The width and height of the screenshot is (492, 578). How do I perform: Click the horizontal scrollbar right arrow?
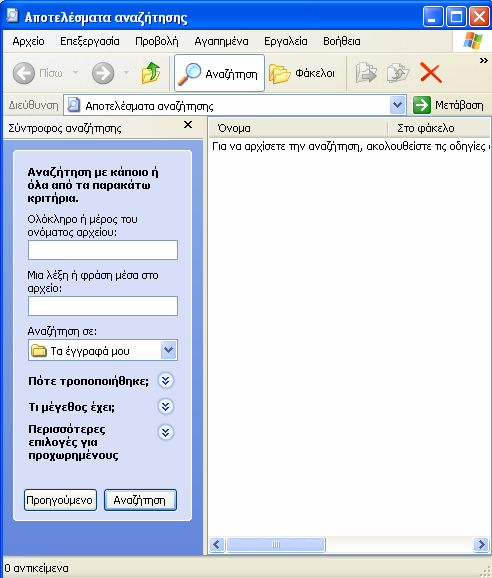(x=481, y=544)
